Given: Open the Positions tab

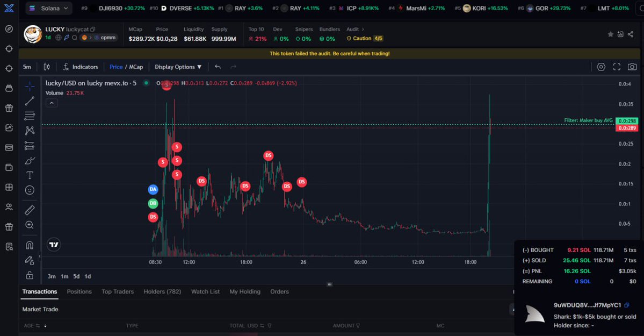Looking at the screenshot, I should coord(79,291).
